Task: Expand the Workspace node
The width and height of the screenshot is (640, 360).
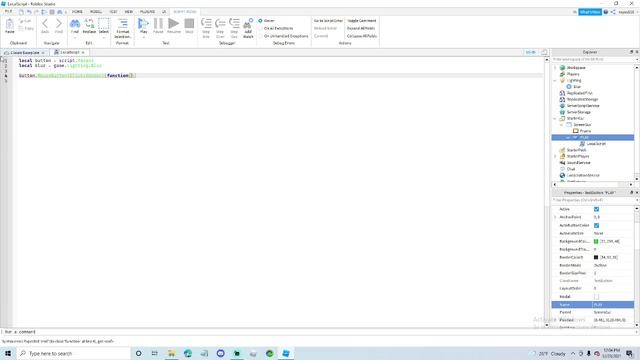Action: click(555, 68)
